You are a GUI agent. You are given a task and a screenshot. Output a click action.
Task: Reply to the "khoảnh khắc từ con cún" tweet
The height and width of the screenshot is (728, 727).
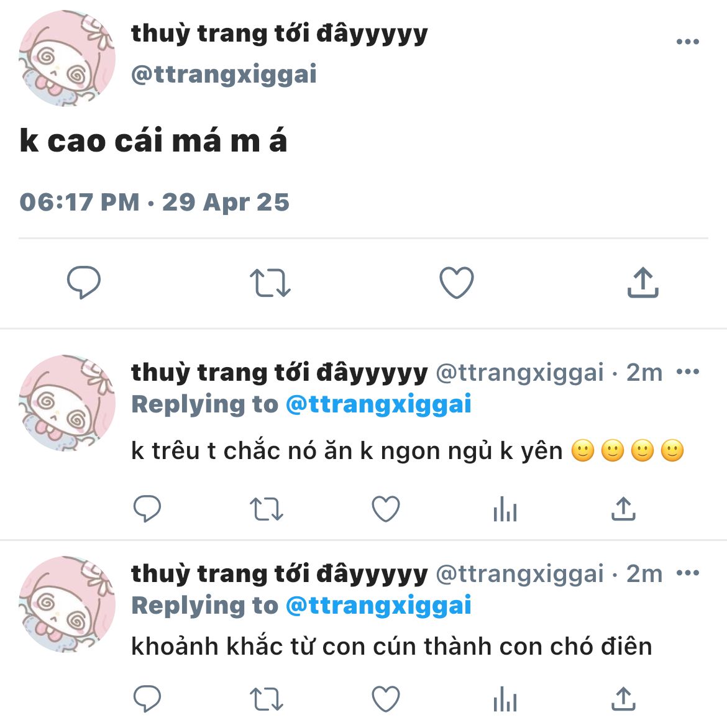tap(147, 699)
